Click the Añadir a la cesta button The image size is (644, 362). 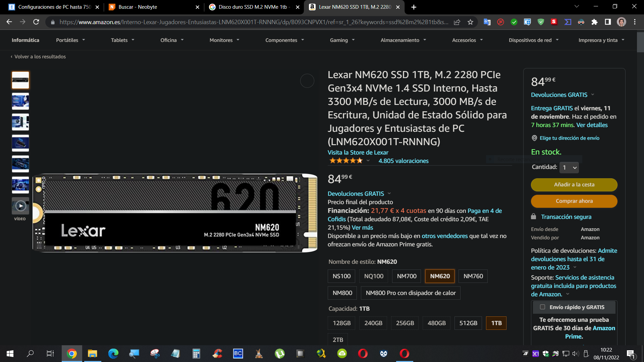click(574, 185)
